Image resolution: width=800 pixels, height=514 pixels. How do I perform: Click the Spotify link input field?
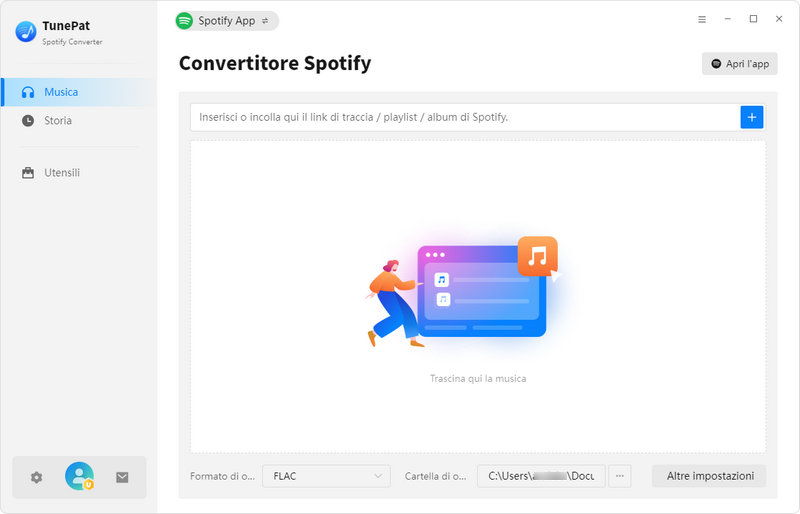pos(465,117)
